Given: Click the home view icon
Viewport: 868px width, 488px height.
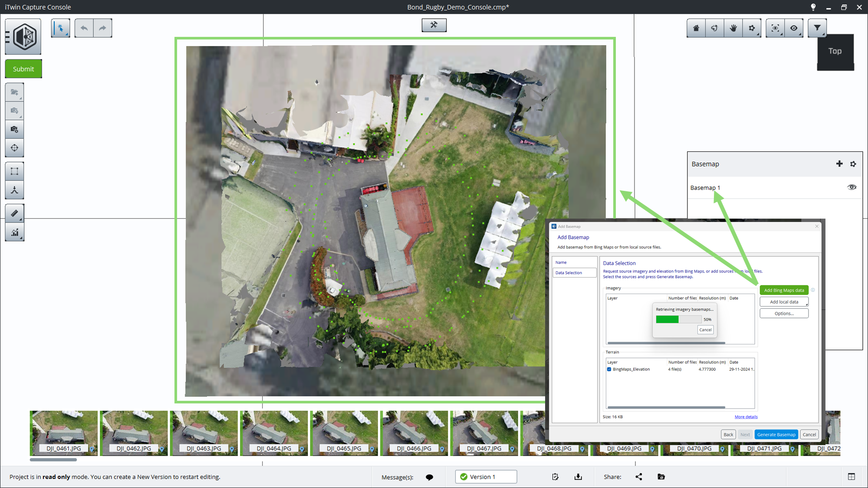Looking at the screenshot, I should pyautogui.click(x=696, y=28).
